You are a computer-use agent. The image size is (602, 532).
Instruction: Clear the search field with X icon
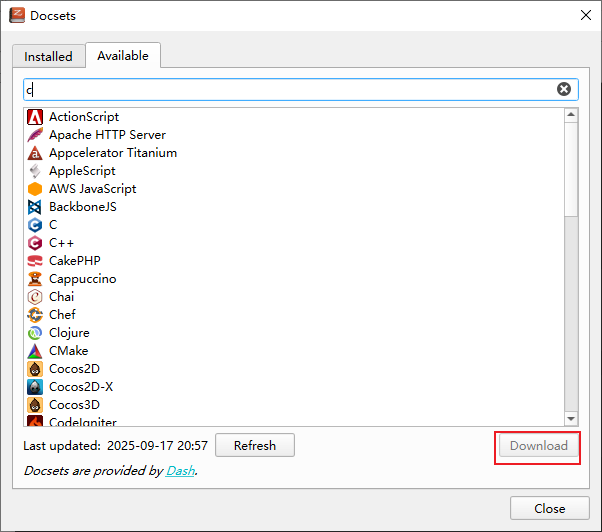564,89
